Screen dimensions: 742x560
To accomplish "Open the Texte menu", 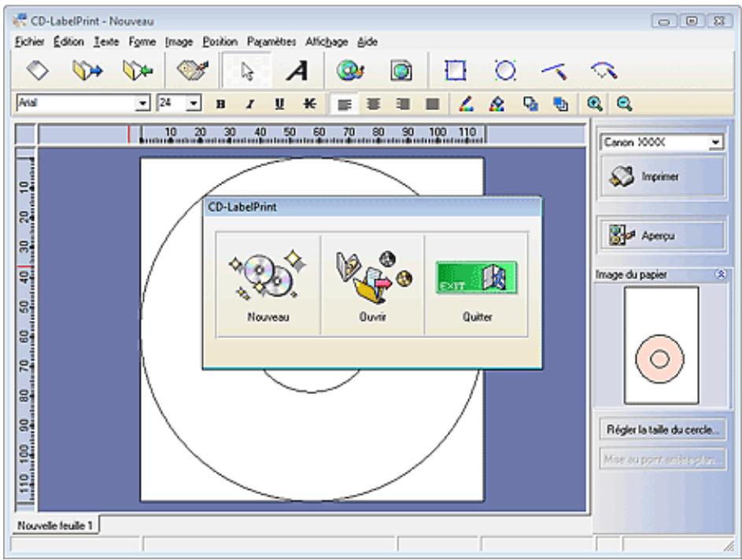I will click(x=106, y=42).
